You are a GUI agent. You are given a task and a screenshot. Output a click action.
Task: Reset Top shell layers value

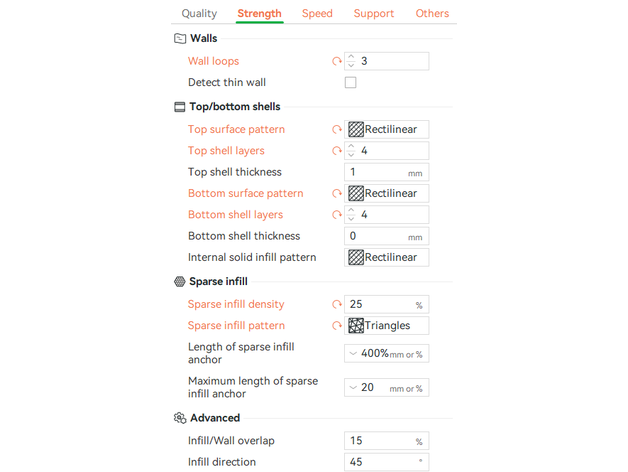[x=337, y=152]
